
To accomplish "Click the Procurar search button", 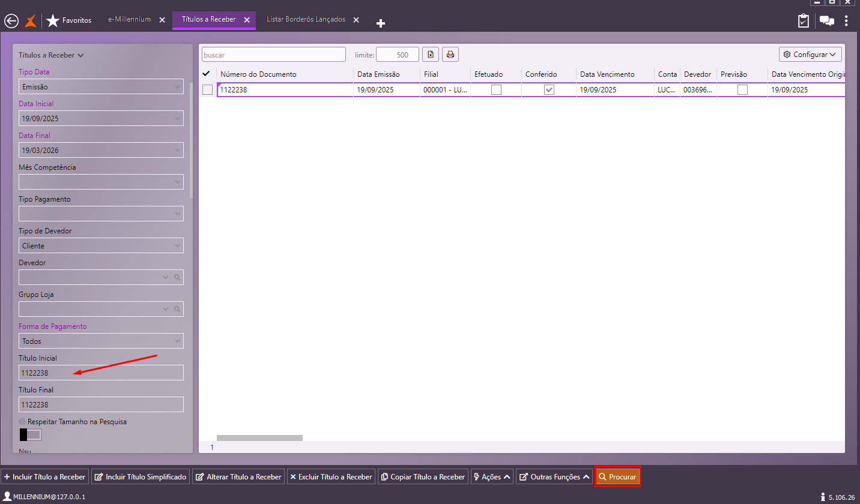I will coord(617,477).
